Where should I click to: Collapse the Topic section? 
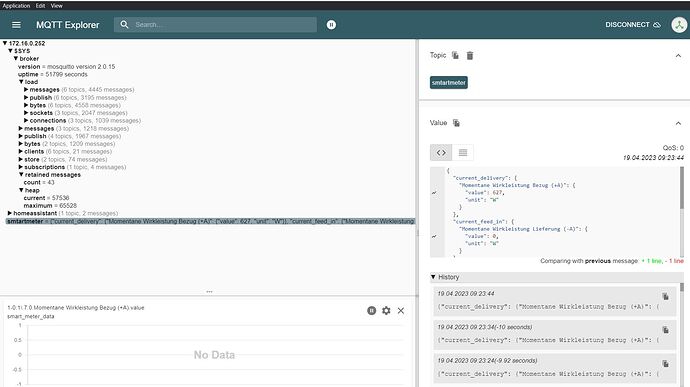(678, 56)
